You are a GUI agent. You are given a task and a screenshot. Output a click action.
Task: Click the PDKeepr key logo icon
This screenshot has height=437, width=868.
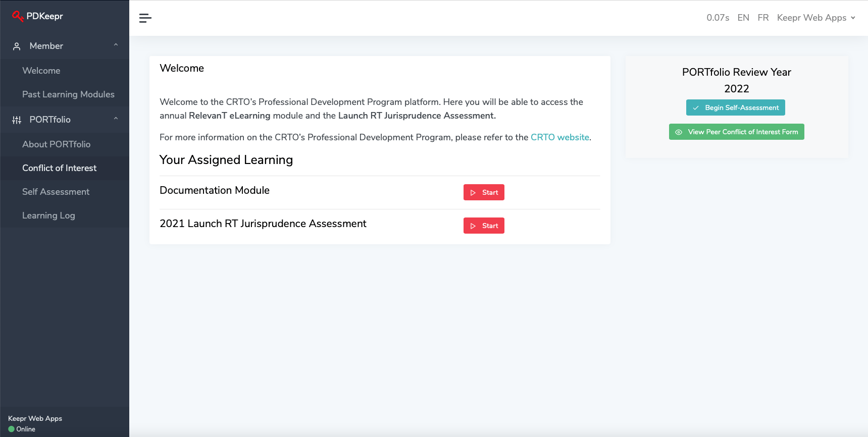point(18,16)
